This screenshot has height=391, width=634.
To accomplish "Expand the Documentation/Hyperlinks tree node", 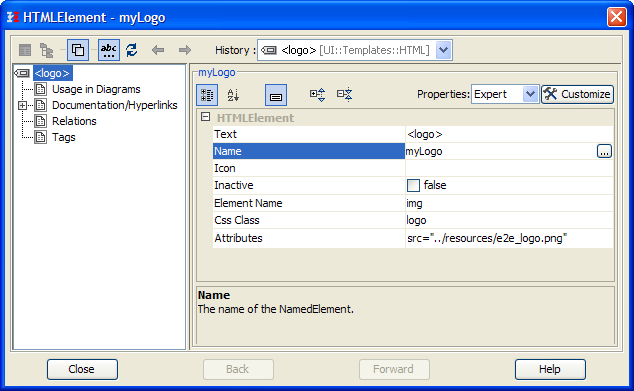I will pyautogui.click(x=22, y=106).
